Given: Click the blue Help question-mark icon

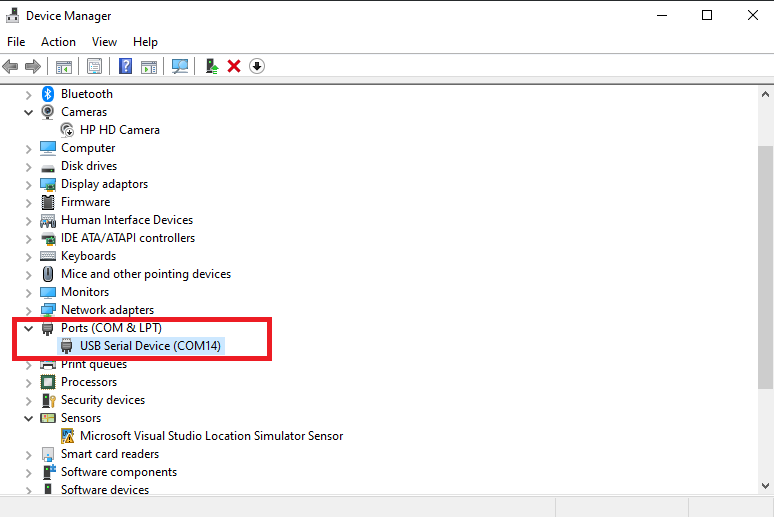Looking at the screenshot, I should [x=125, y=66].
